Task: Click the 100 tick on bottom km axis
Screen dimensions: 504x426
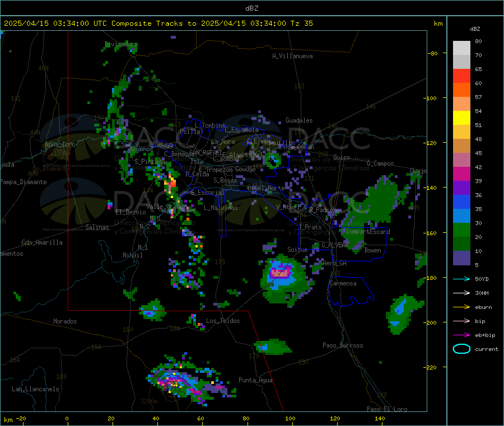Action: (290, 419)
